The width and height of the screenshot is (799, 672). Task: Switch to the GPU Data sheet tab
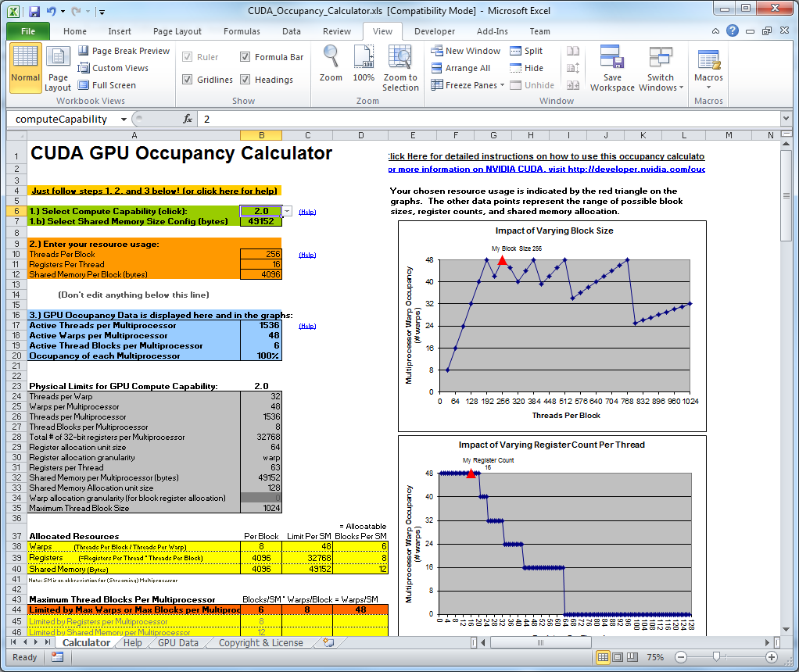click(x=177, y=642)
